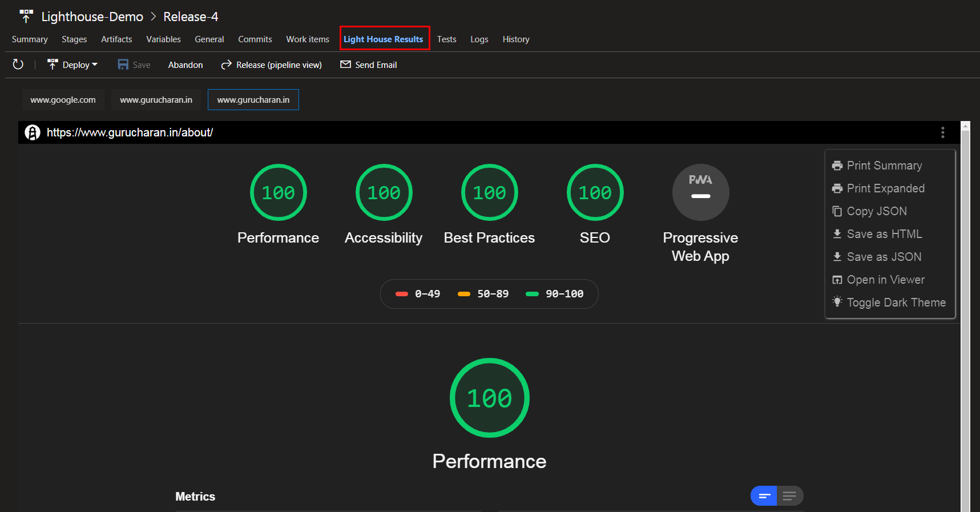Click the Best Practices category label

tap(489, 237)
